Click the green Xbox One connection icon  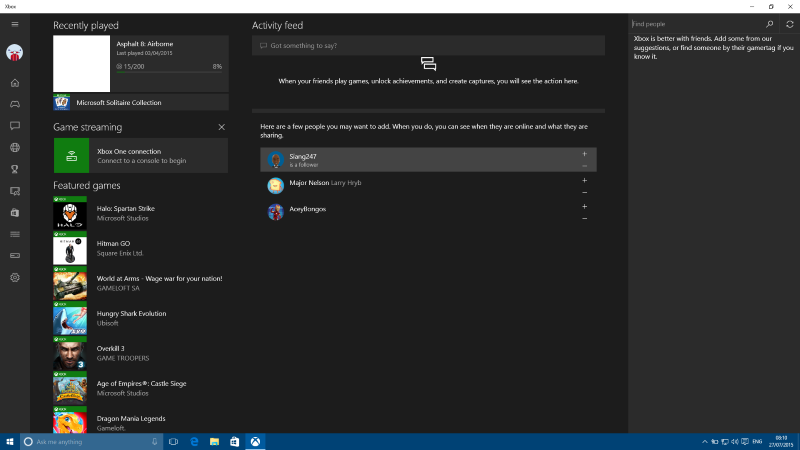coord(71,156)
